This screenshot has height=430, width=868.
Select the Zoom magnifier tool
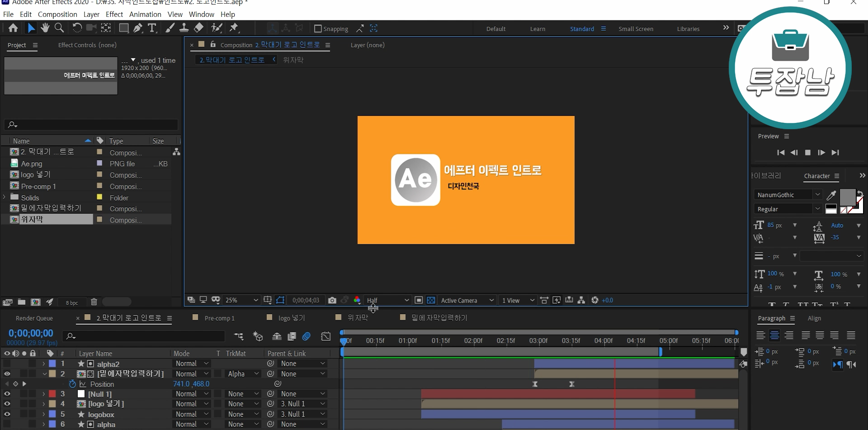tap(59, 28)
